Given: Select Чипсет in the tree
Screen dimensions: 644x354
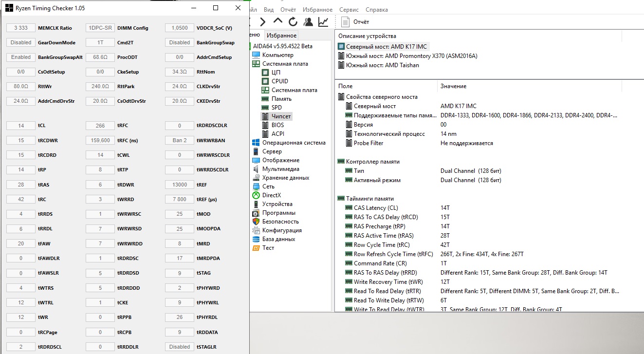Looking at the screenshot, I should (281, 116).
